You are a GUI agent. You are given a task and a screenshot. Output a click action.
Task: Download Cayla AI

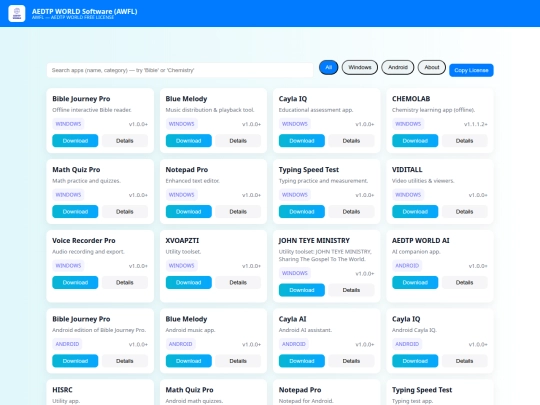[x=302, y=361]
